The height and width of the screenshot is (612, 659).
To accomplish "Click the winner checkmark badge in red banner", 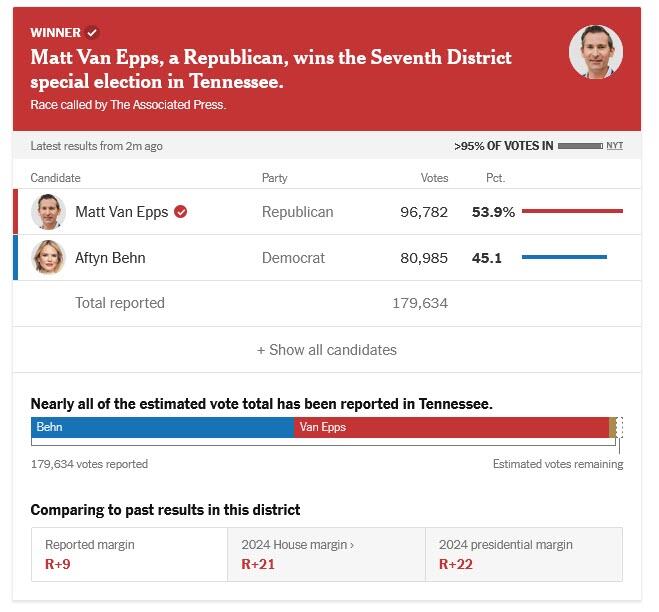I will coord(93,33).
